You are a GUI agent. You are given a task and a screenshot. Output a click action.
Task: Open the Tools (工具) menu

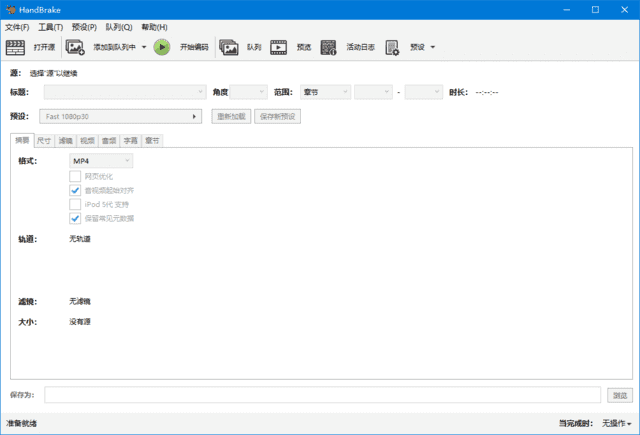click(50, 27)
